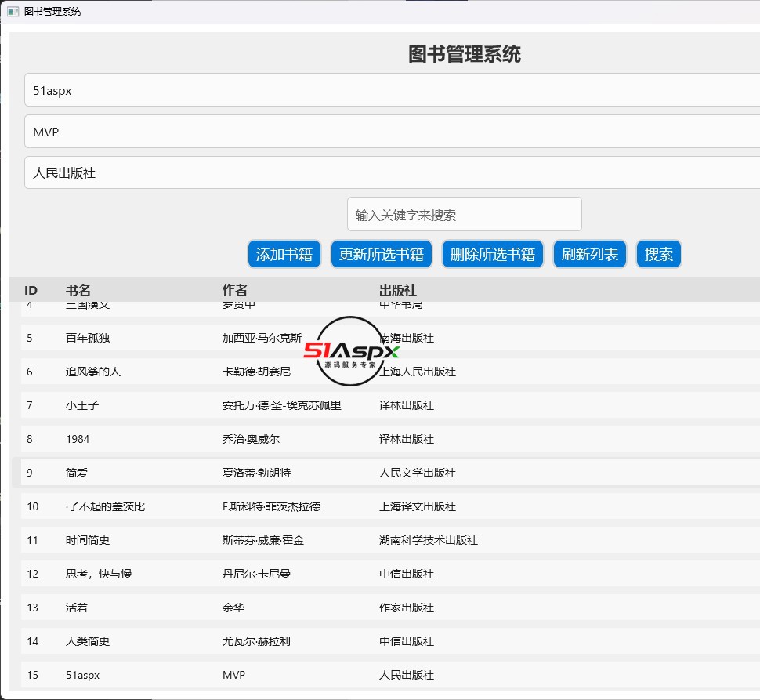760x700 pixels.
Task: Click the 作者 column header
Action: pyautogui.click(x=235, y=290)
